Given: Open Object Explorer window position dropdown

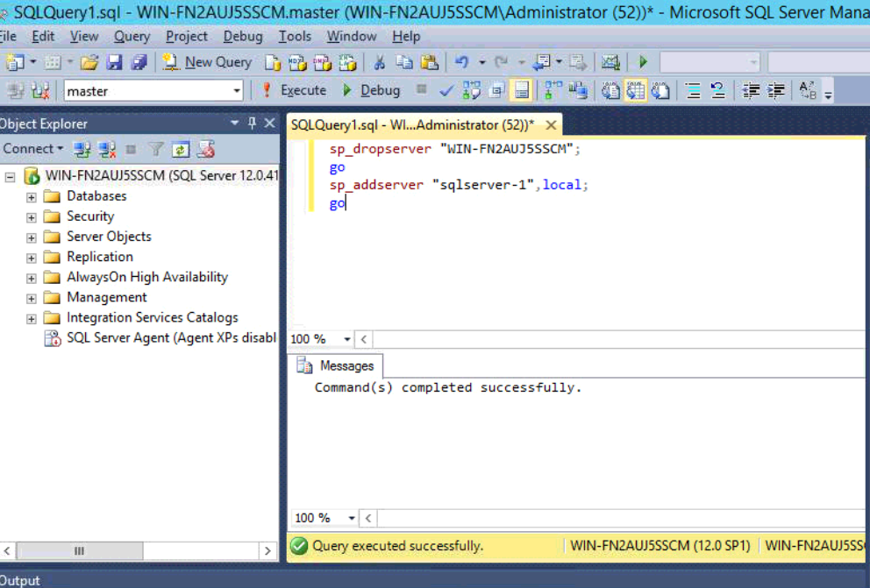Looking at the screenshot, I should [235, 123].
